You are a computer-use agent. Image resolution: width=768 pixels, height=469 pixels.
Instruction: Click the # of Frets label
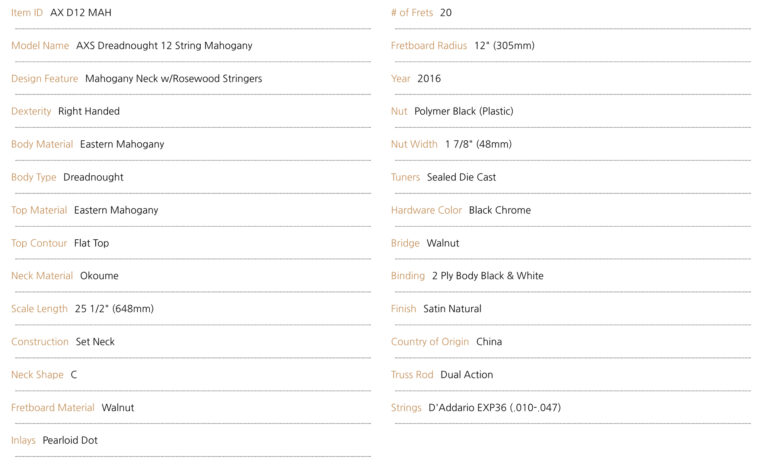click(412, 13)
